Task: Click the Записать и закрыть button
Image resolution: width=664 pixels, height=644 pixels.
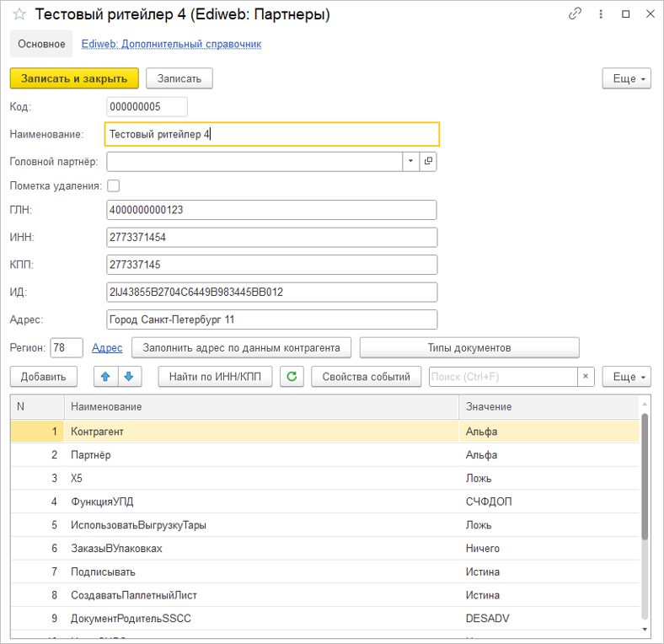Action: click(74, 78)
